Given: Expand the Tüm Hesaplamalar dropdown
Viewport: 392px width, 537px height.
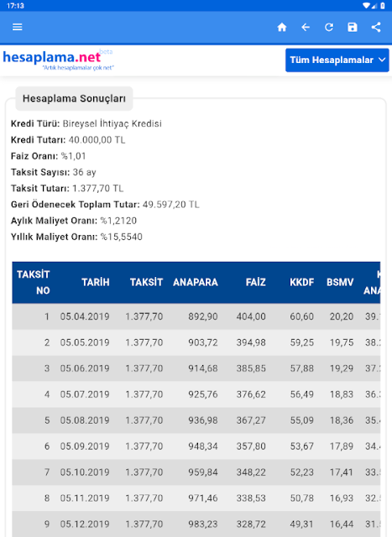Looking at the screenshot, I should pos(337,60).
